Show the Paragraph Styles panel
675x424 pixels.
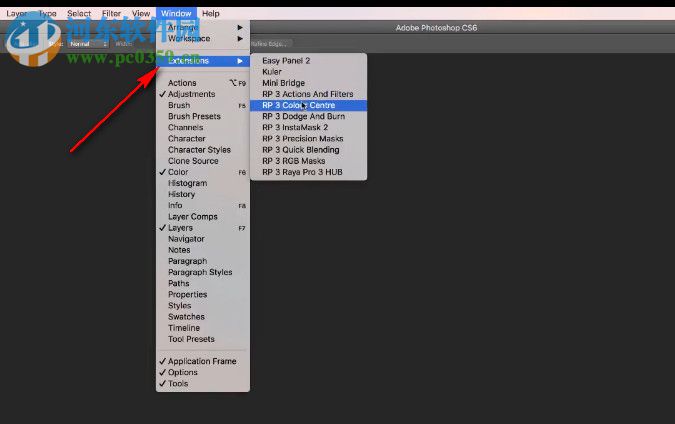pyautogui.click(x=203, y=272)
